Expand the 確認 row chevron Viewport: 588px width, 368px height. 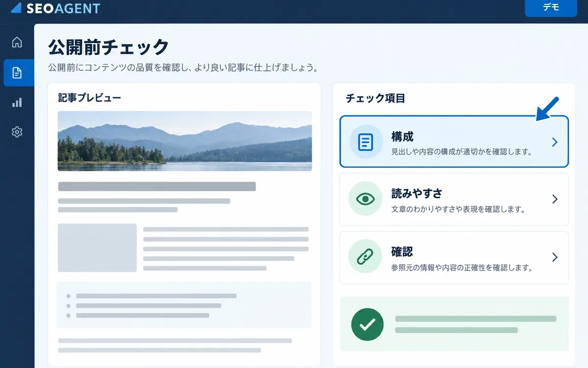coord(555,257)
